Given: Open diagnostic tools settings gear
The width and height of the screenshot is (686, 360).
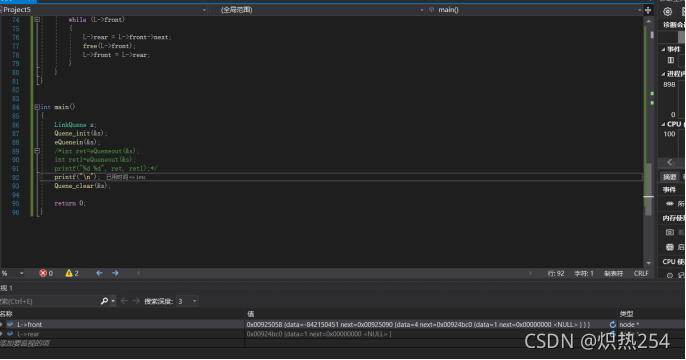Looking at the screenshot, I should (667, 12).
